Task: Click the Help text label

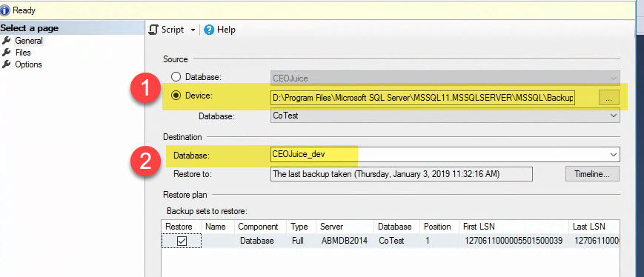Action: [x=226, y=30]
